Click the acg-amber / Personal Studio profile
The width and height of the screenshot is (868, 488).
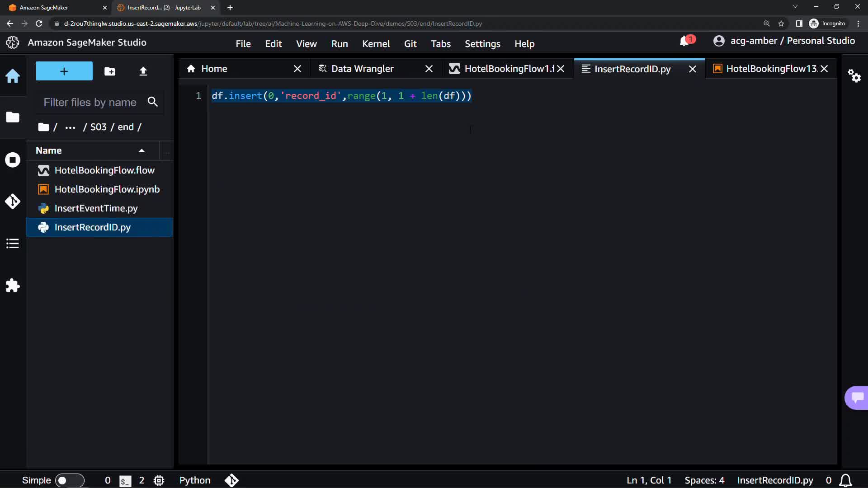[784, 41]
